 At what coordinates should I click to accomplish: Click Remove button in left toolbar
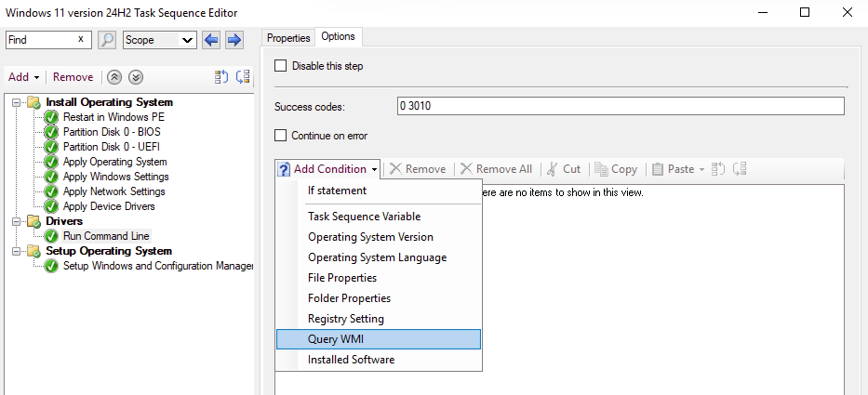coord(73,77)
